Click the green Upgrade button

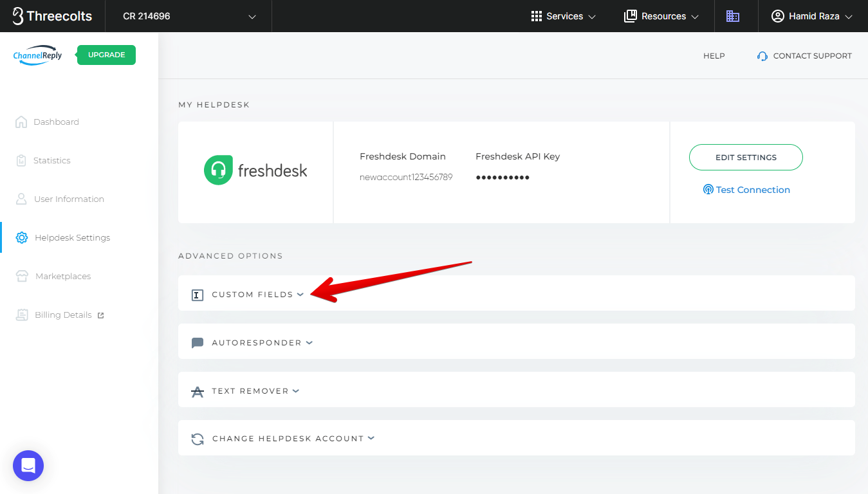[106, 55]
